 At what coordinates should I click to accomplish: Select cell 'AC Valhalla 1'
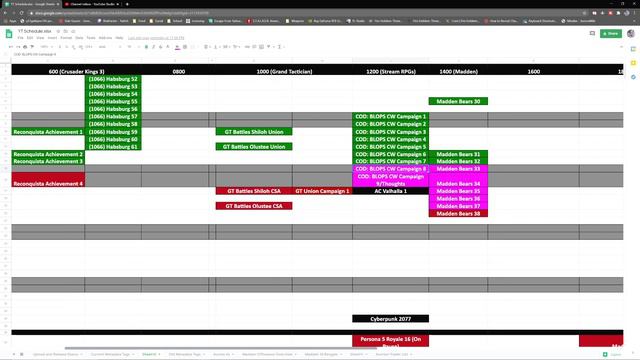tap(391, 191)
